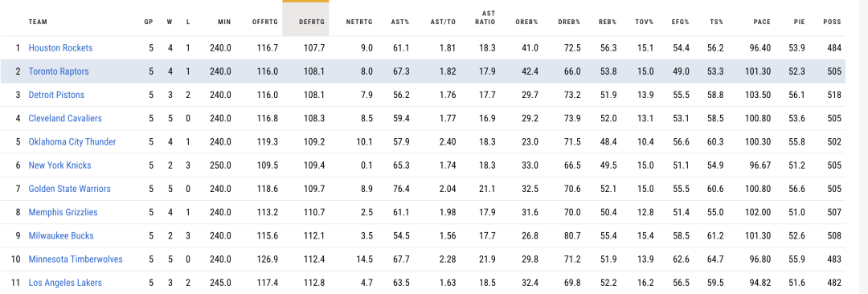
Task: Sort by the TEAM column header
Action: [x=39, y=22]
